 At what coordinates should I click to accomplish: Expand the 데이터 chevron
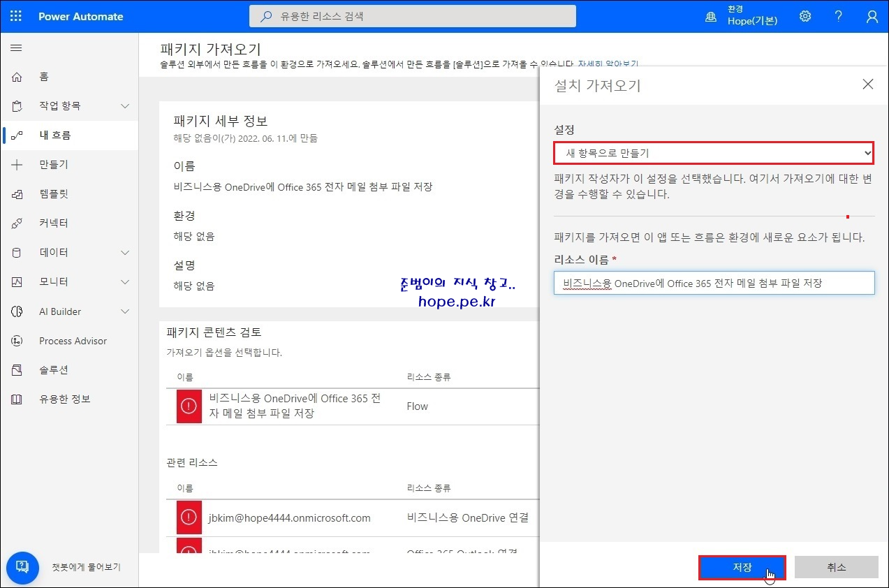pos(125,253)
